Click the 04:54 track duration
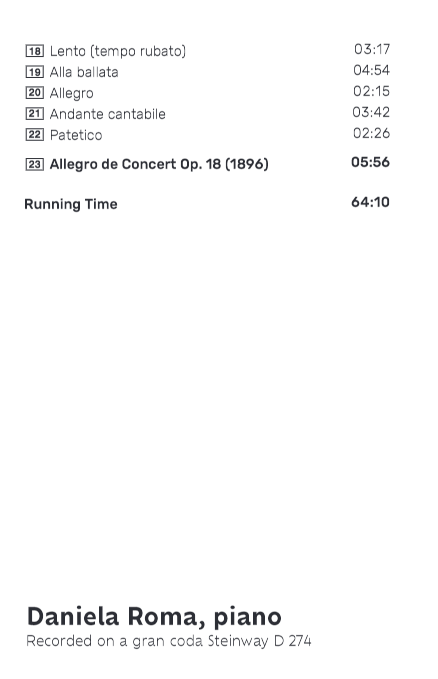Screen dimensions: 438x679 [x=371, y=70]
